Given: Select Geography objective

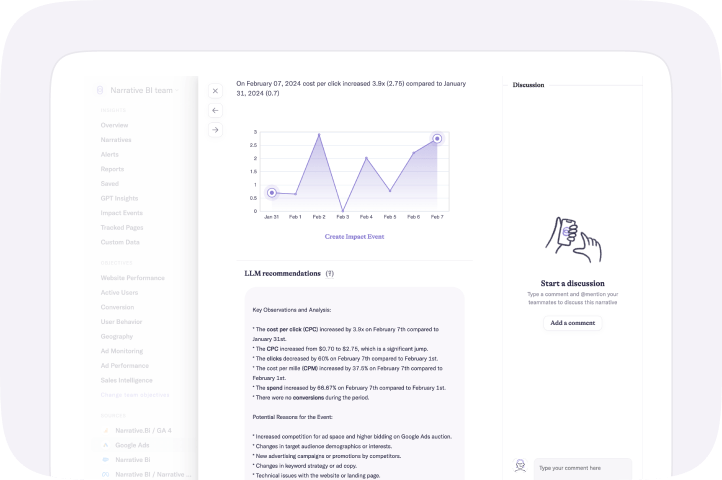Looking at the screenshot, I should (x=117, y=336).
